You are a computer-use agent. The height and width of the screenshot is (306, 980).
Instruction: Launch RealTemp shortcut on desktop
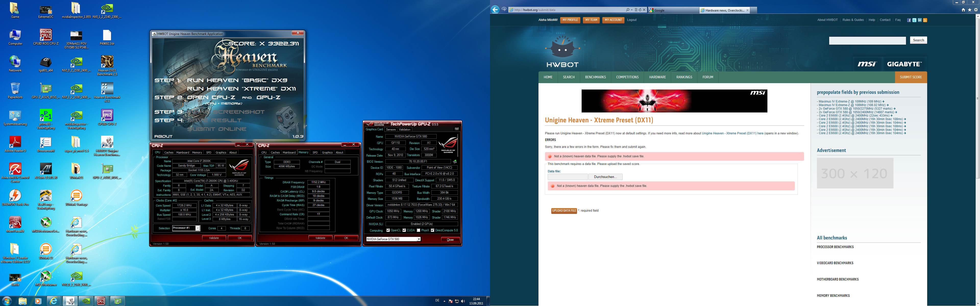pos(46,200)
